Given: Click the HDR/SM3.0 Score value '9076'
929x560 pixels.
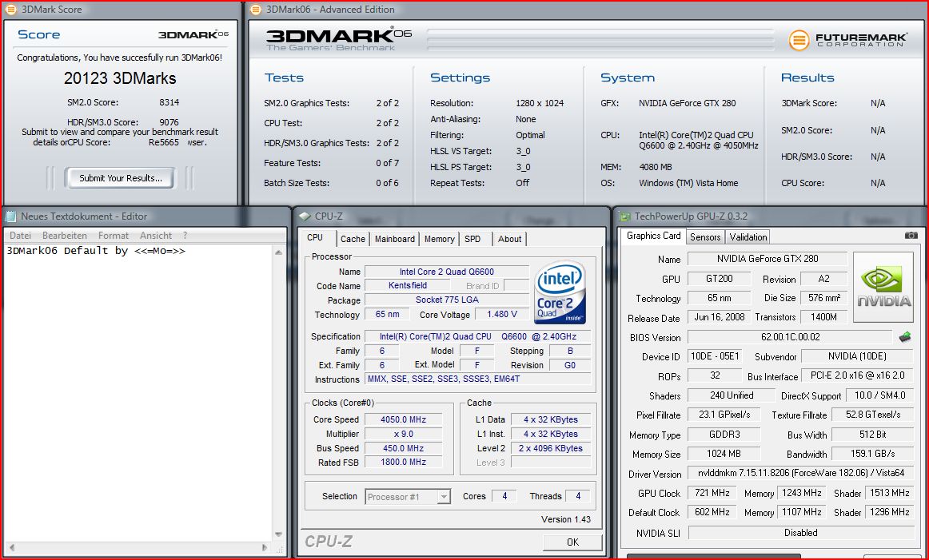Looking at the screenshot, I should coord(169,122).
